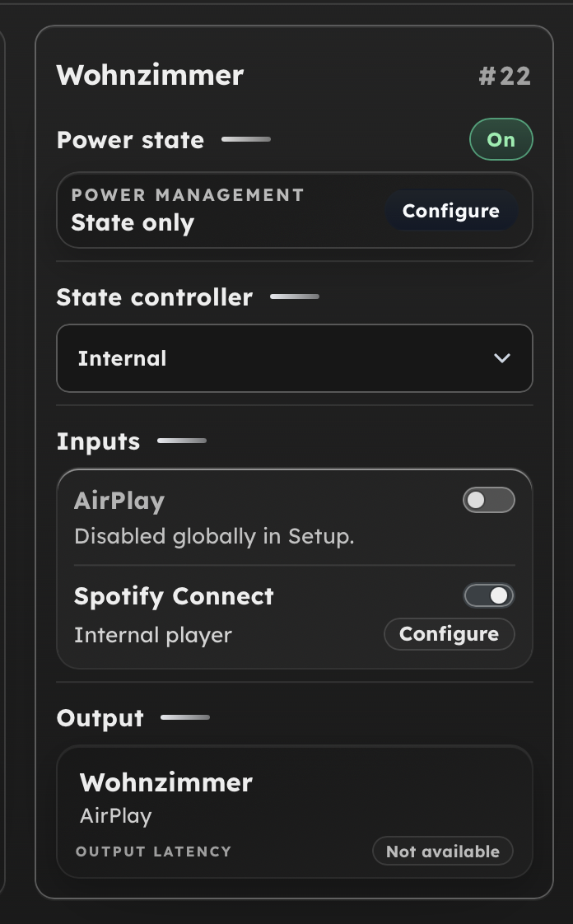Open Spotify Connect Configure button
This screenshot has height=924, width=573.
(x=449, y=634)
